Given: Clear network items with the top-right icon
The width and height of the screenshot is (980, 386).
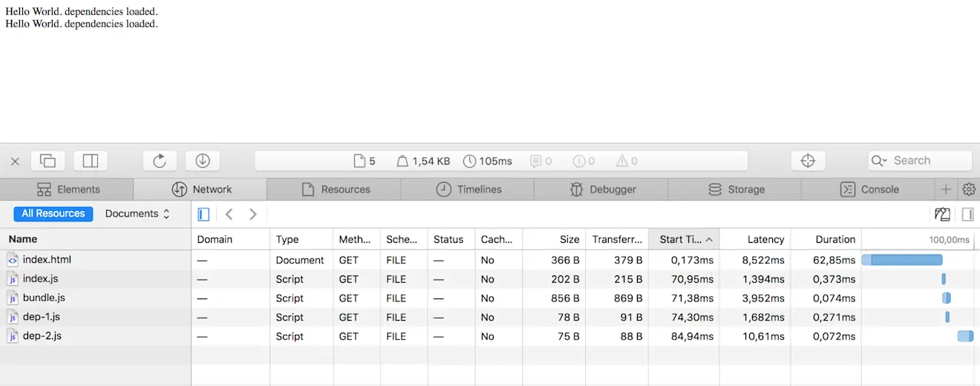Looking at the screenshot, I should (x=942, y=215).
